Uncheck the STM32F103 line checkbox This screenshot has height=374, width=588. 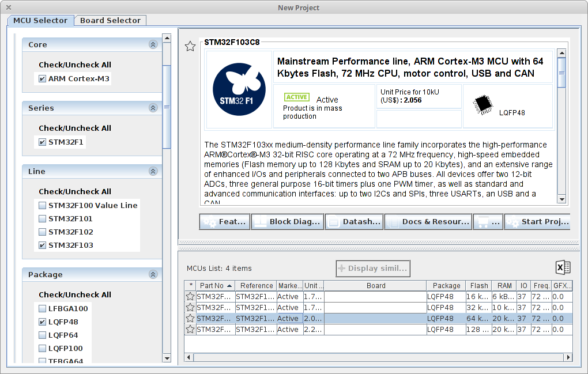coord(43,245)
